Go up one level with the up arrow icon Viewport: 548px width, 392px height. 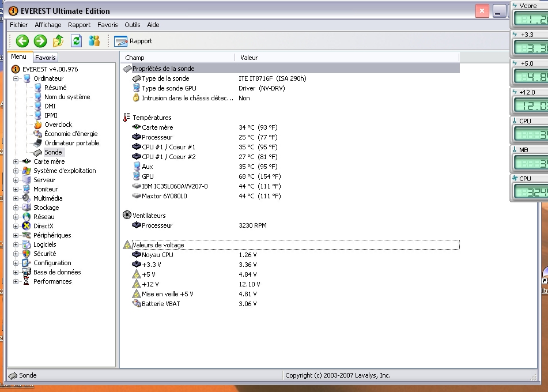(x=58, y=41)
